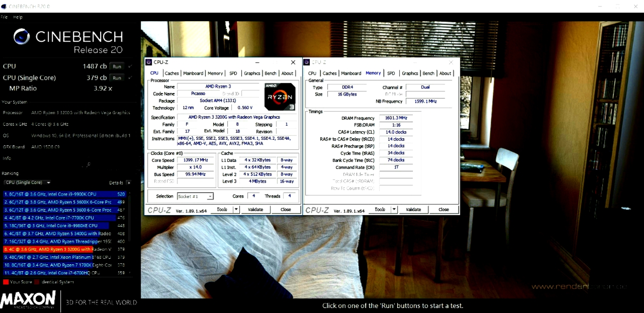Run the CPU multi-core benchmark
The image size is (644, 313).
pyautogui.click(x=117, y=66)
